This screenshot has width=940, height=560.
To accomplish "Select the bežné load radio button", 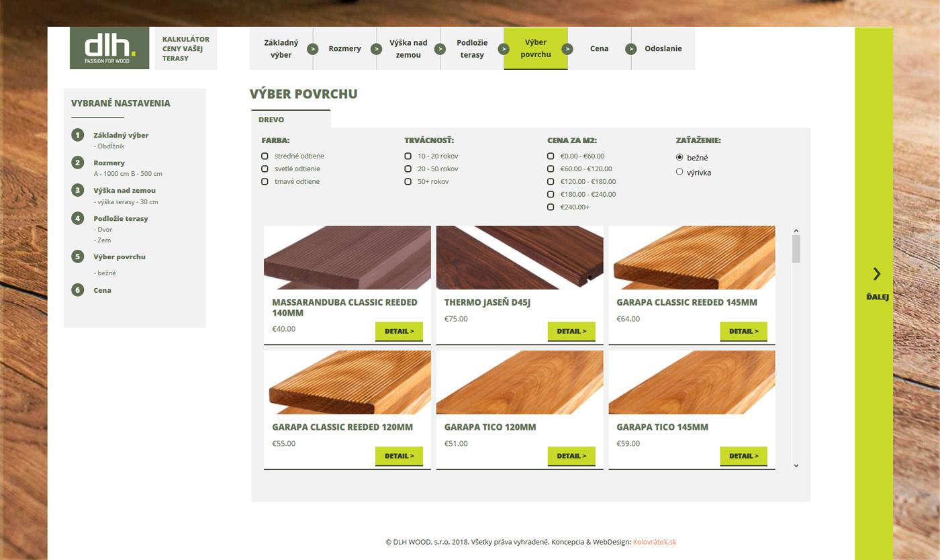I will (x=679, y=157).
